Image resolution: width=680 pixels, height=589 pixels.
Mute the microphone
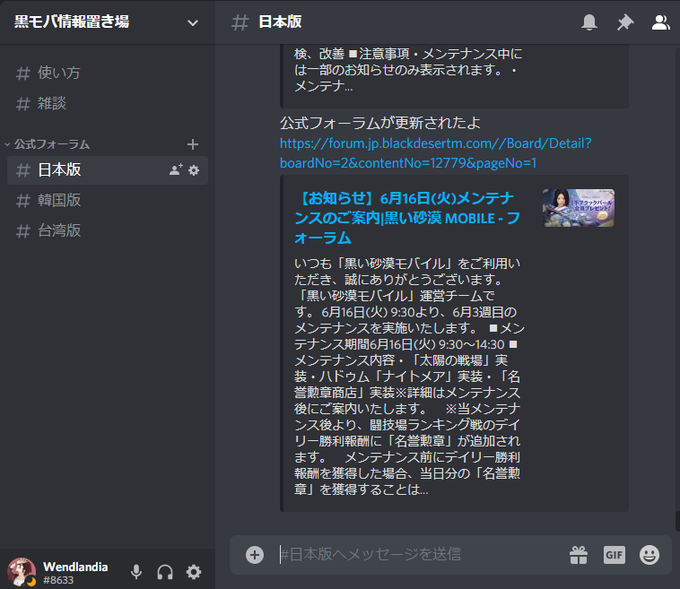(x=136, y=572)
